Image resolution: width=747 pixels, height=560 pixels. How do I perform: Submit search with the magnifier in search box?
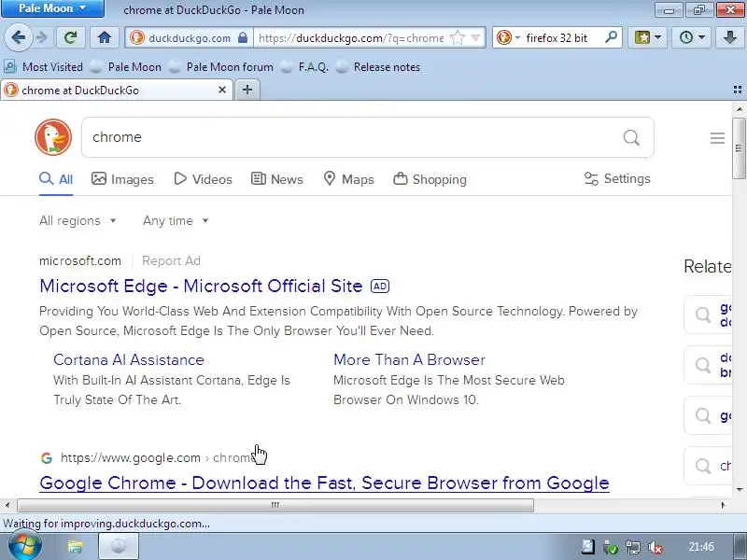(x=631, y=137)
